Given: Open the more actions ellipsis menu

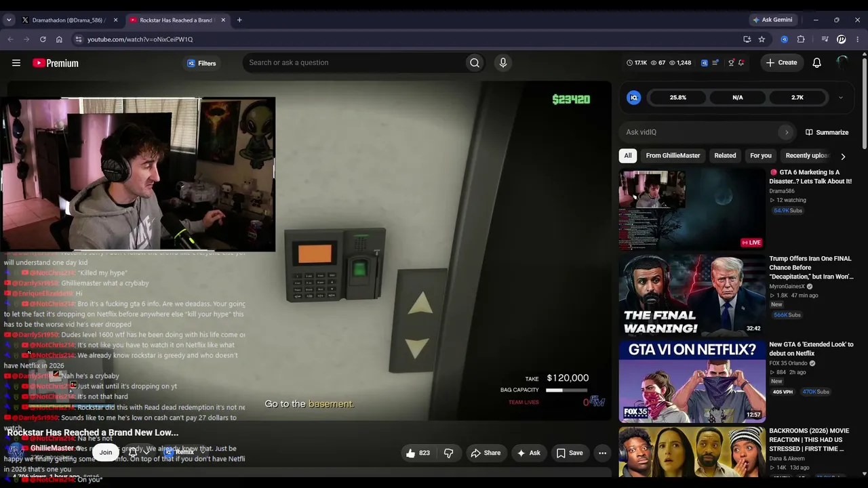Looking at the screenshot, I should (602, 453).
